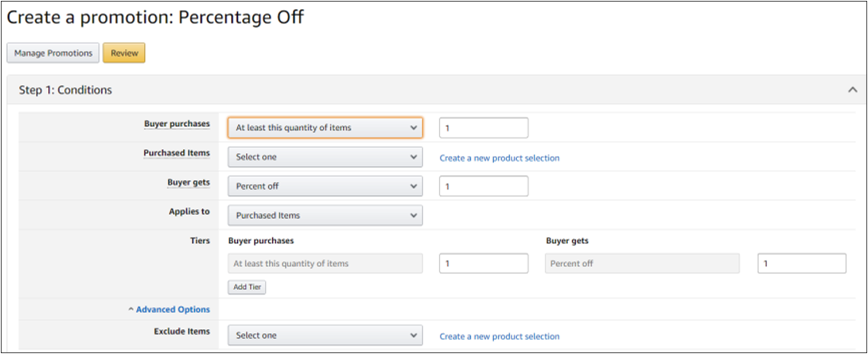Click the disabled Tiers Percent off field
Viewport: 868px width, 354px height.
click(642, 264)
